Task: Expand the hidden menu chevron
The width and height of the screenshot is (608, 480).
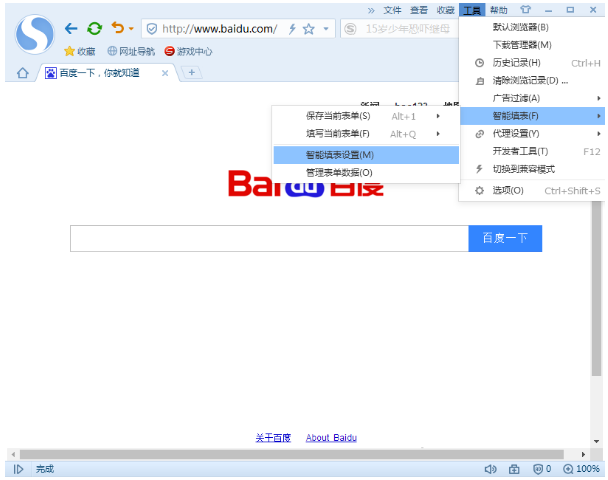Action: coord(371,10)
